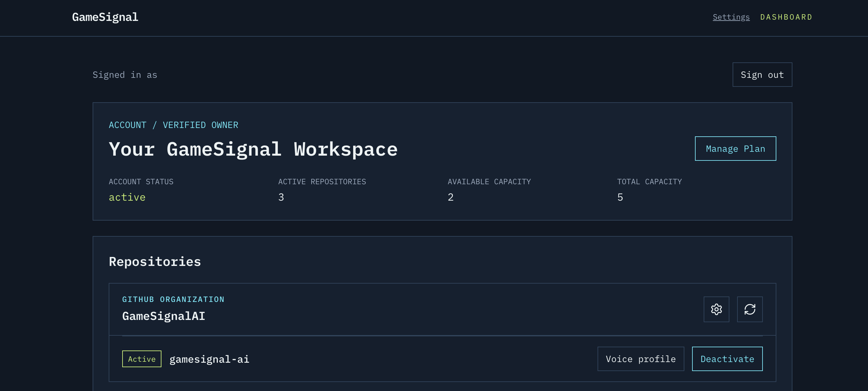Click the 'active' account status value
Screen dimensions: 868x391
[x=127, y=197]
